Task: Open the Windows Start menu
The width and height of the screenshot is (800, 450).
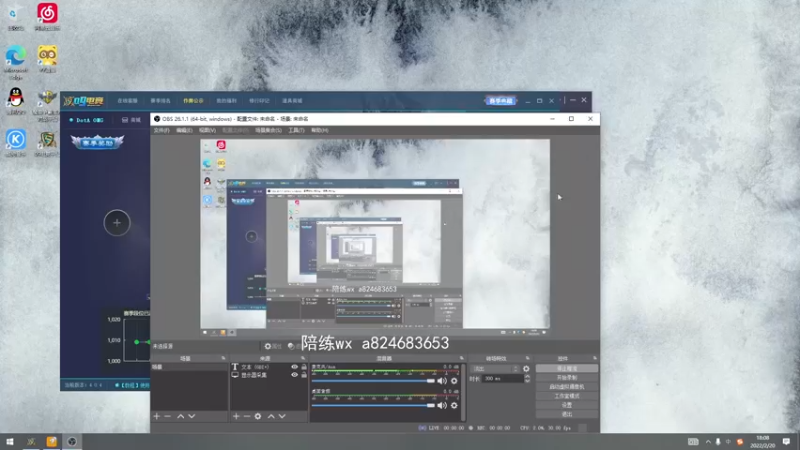Action: tap(10, 442)
